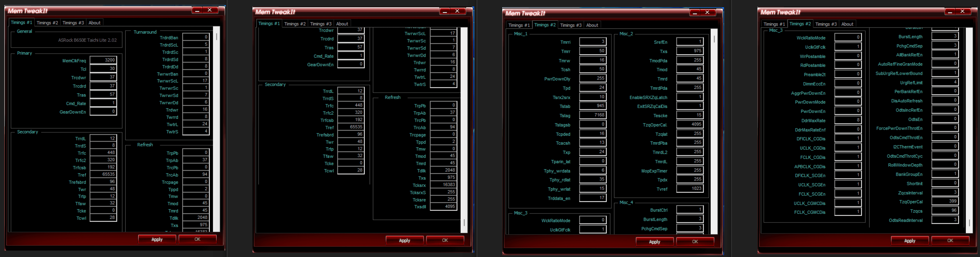Click Tcwl field showing 28 in second window
Viewport: 980px width, 257px height.
click(351, 170)
